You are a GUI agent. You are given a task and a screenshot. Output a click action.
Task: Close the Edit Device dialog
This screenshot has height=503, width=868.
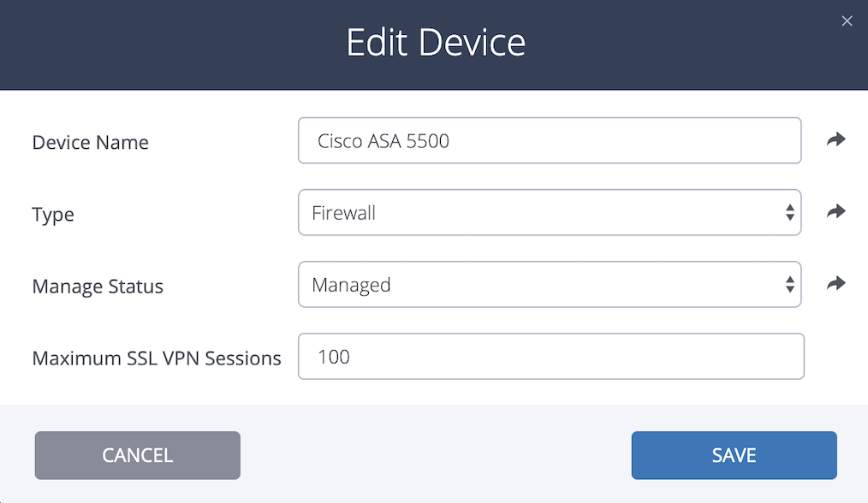[x=847, y=21]
